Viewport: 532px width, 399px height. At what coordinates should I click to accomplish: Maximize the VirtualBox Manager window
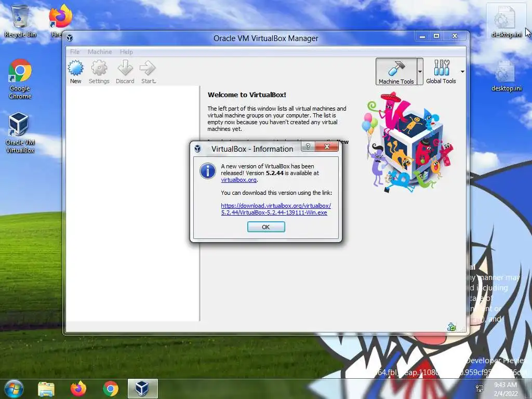pos(436,36)
